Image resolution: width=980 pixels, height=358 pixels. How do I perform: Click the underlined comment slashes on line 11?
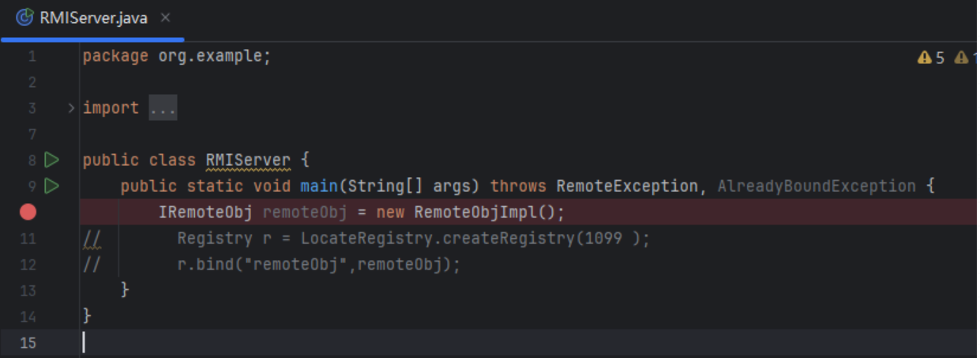[92, 238]
